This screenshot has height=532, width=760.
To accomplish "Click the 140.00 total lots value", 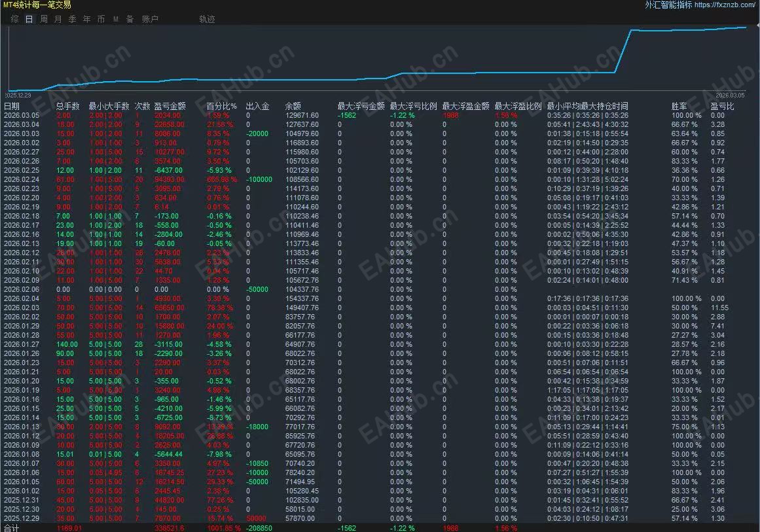I will pos(67,344).
